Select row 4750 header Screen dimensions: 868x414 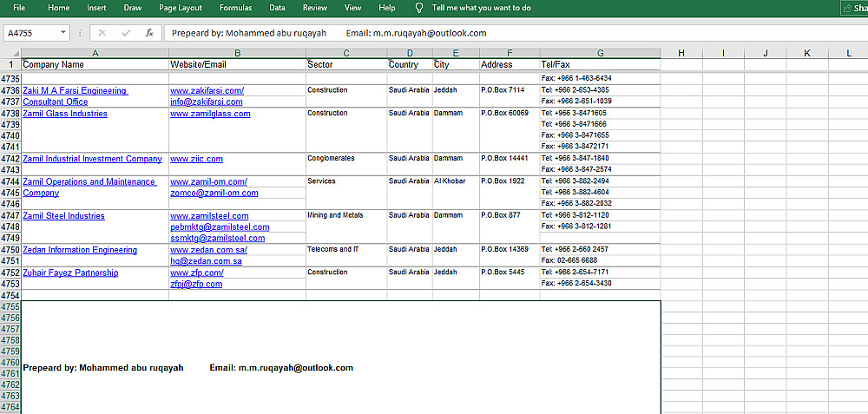[11, 250]
